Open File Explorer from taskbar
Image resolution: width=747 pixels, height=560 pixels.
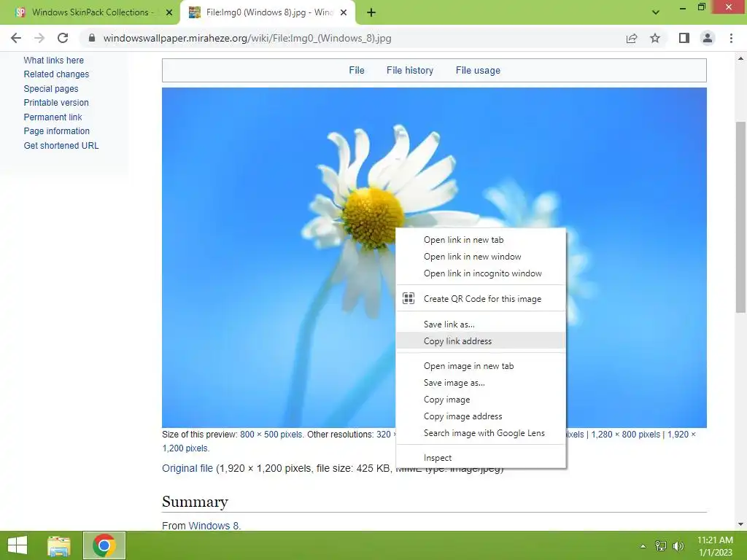point(59,545)
